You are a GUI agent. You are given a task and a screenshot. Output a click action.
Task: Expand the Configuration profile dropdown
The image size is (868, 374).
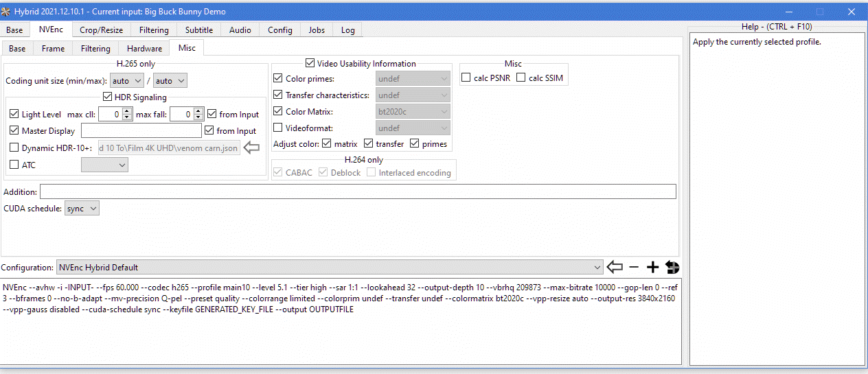(x=329, y=267)
